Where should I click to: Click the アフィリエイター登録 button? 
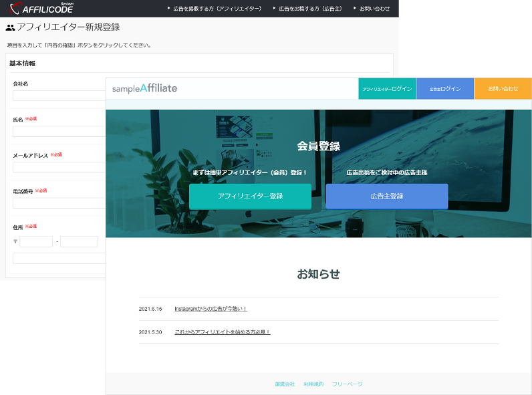click(250, 196)
